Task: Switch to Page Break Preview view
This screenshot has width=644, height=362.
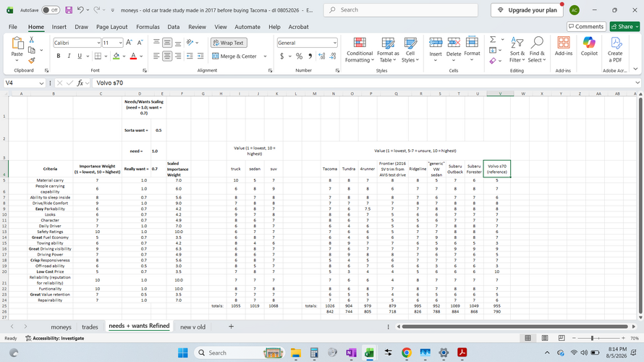Action: coord(562,338)
